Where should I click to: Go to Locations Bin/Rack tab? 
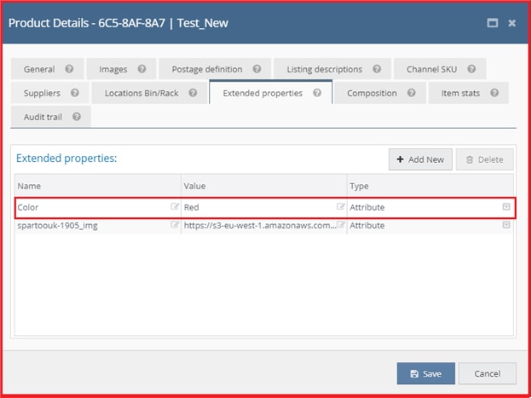(x=142, y=93)
